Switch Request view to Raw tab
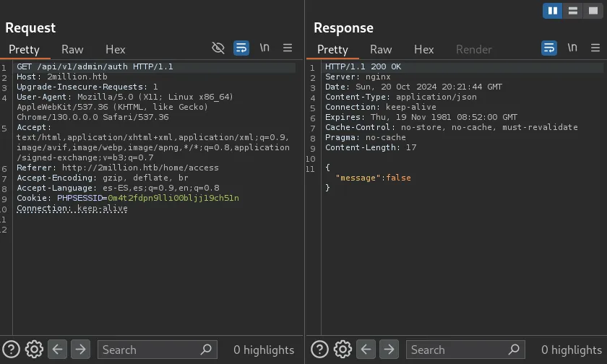 72,49
